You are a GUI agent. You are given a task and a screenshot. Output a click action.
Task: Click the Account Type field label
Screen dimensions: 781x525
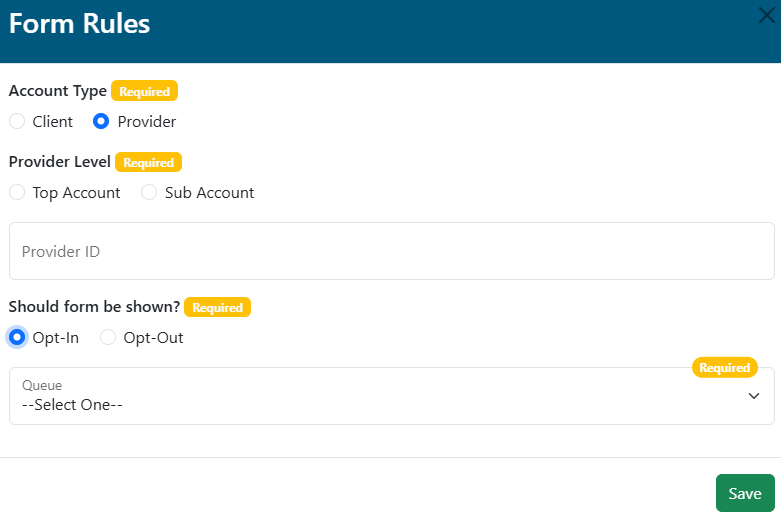click(x=57, y=91)
